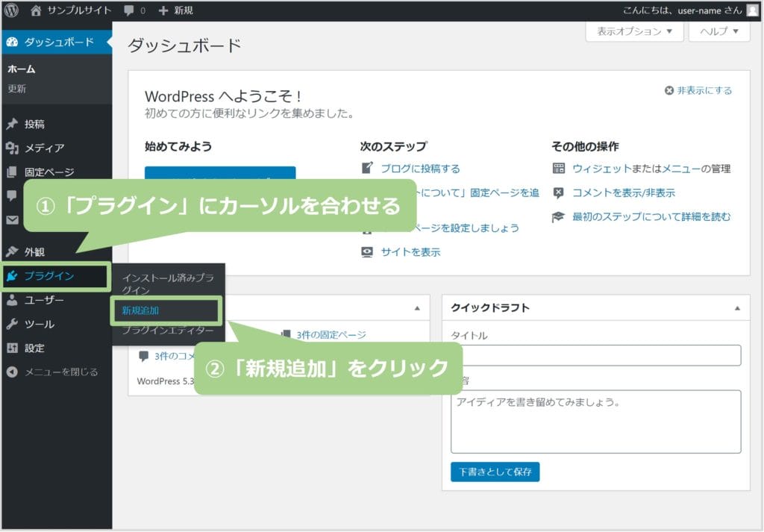Open the ウィジェット link
The height and width of the screenshot is (532, 764).
pos(602,169)
